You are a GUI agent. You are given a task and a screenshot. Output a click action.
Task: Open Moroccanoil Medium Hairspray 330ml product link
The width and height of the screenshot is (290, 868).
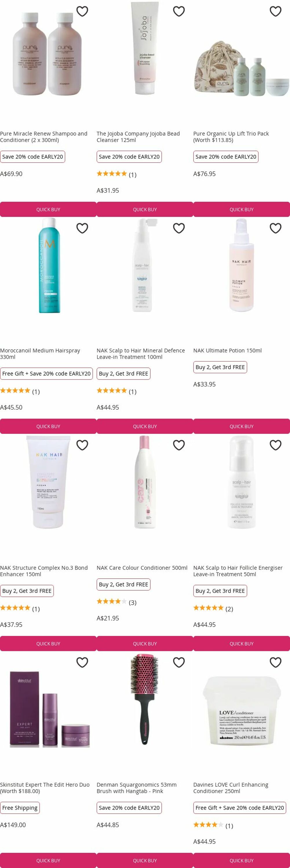click(40, 354)
